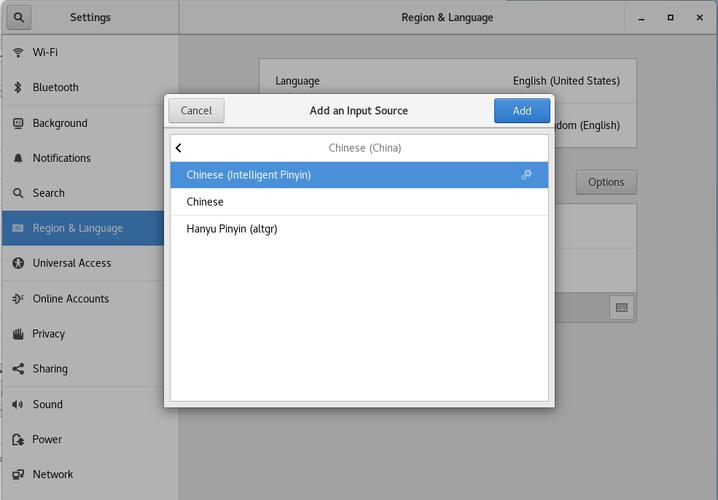718x500 pixels.
Task: Click the Bluetooth icon in sidebar
Action: [18, 87]
